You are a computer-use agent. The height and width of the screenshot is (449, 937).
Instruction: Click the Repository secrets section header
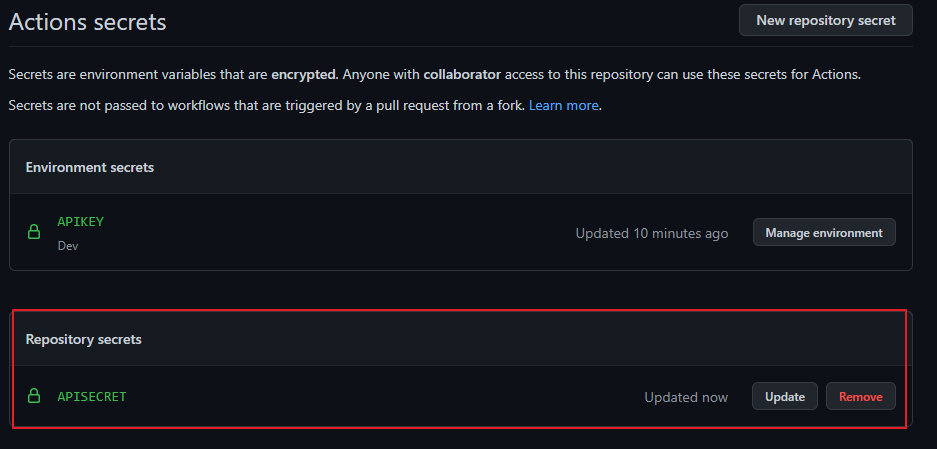[84, 339]
